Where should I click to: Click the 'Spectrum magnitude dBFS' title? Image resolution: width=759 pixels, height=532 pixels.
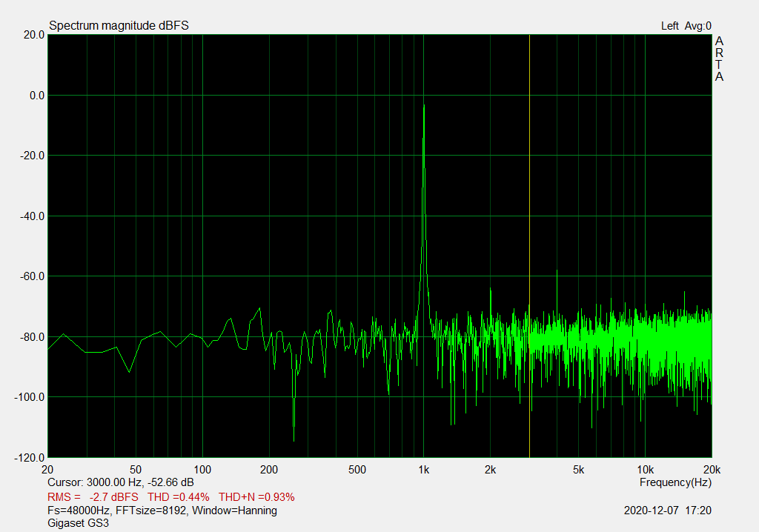coord(119,26)
